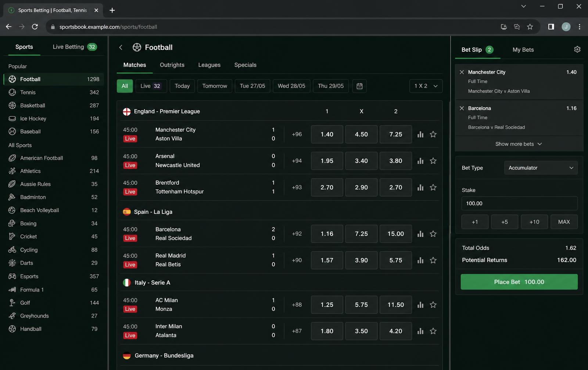
Task: Show stats for Barcelona v Real Sociedad
Action: [x=420, y=234]
